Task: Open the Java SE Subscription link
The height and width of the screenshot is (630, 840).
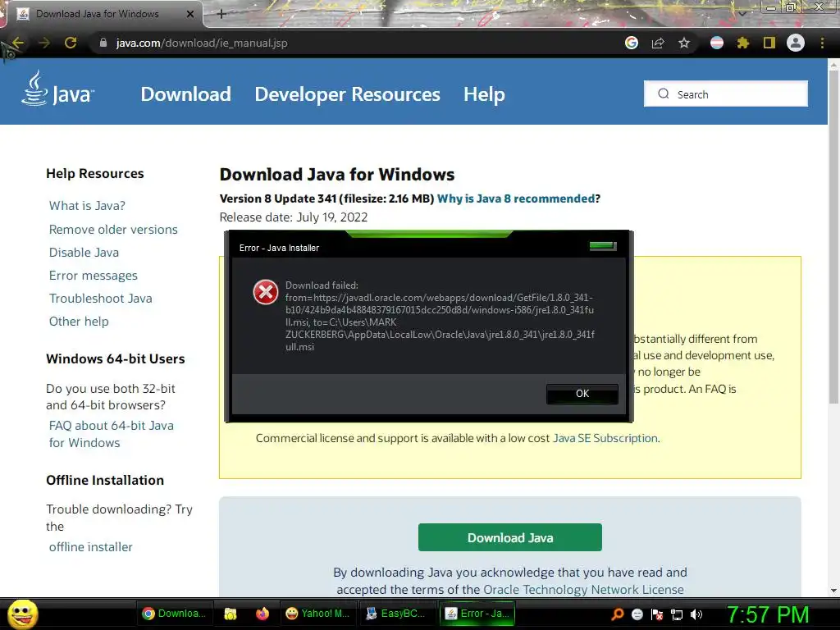Action: (605, 438)
